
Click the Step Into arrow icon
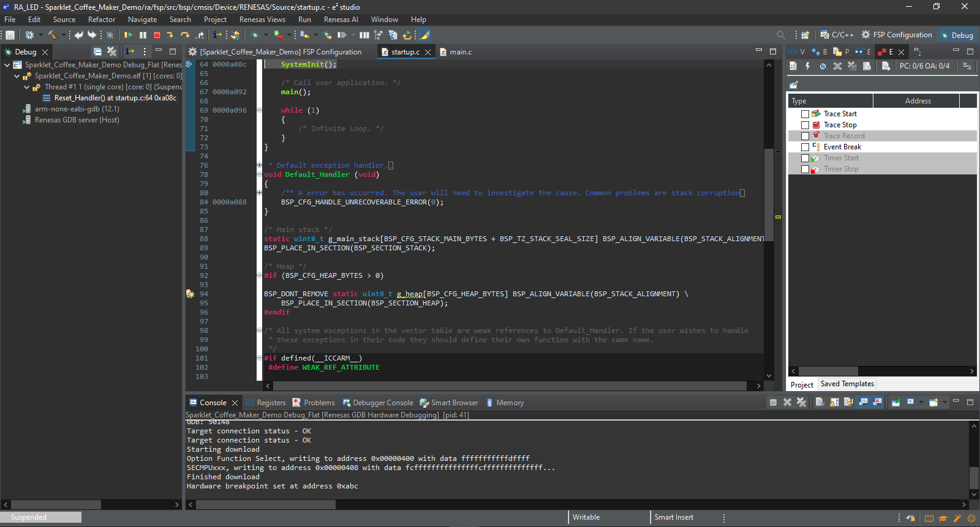170,36
